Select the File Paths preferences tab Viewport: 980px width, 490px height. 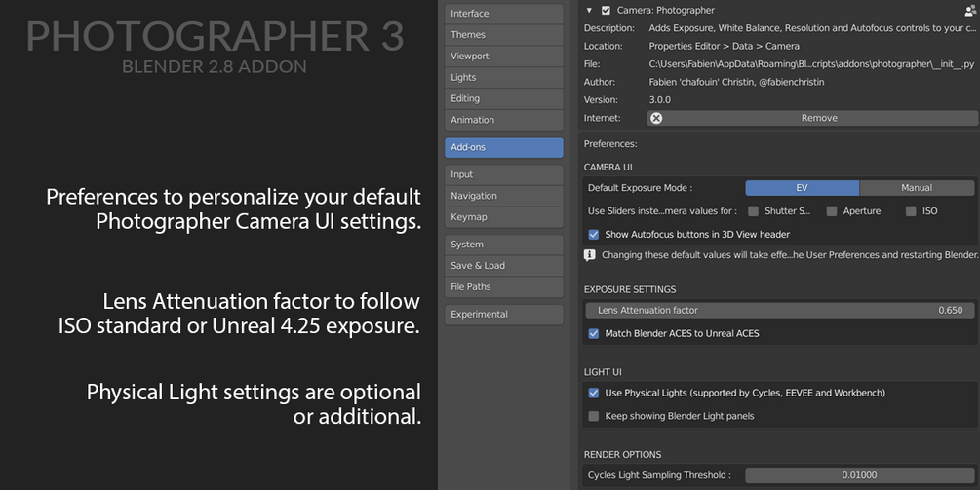504,287
